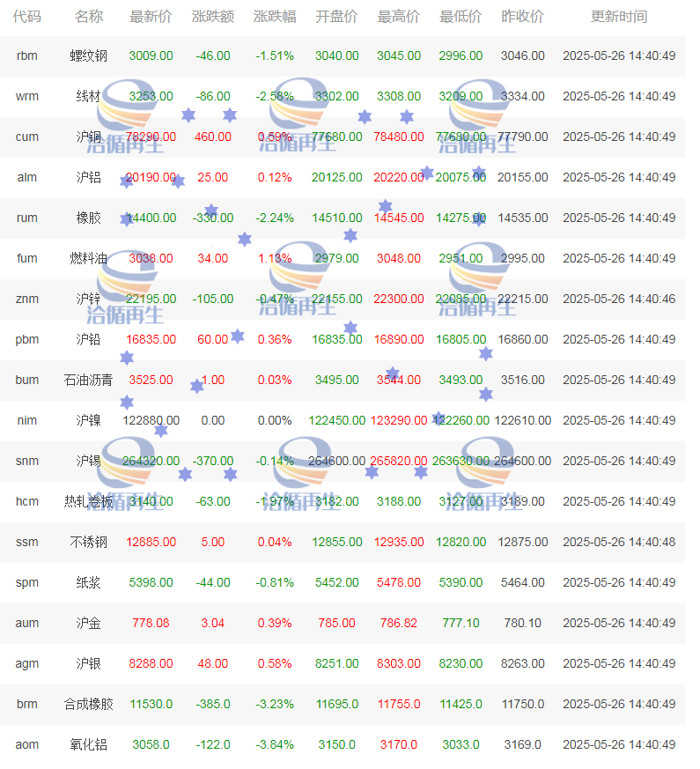This screenshot has height=769, width=700.
Task: Click 0.12% change in alm row
Action: 275,178
